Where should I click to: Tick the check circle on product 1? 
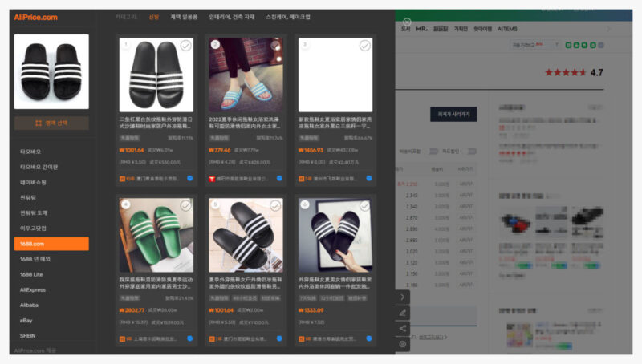tap(186, 47)
